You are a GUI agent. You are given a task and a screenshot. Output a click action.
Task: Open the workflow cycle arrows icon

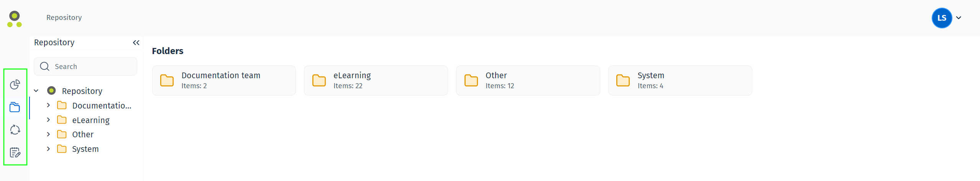point(15,130)
